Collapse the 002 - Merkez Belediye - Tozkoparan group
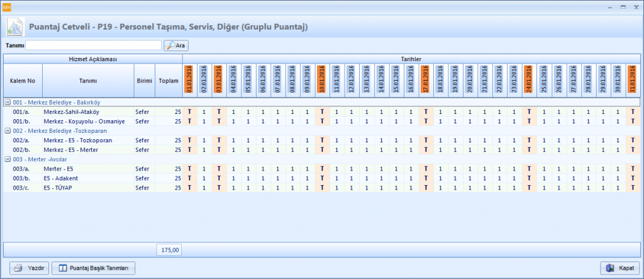Image resolution: width=644 pixels, height=279 pixels. click(x=7, y=130)
